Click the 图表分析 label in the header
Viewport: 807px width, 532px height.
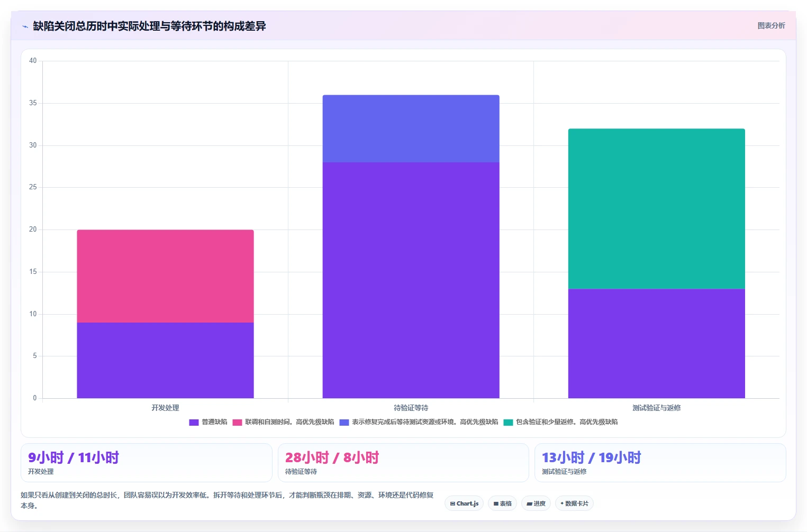point(771,25)
